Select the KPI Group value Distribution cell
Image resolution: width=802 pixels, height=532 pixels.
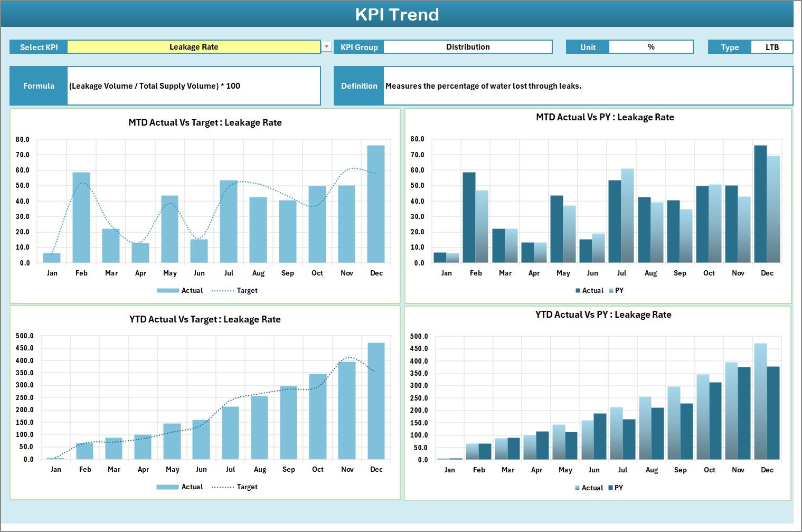pos(468,47)
